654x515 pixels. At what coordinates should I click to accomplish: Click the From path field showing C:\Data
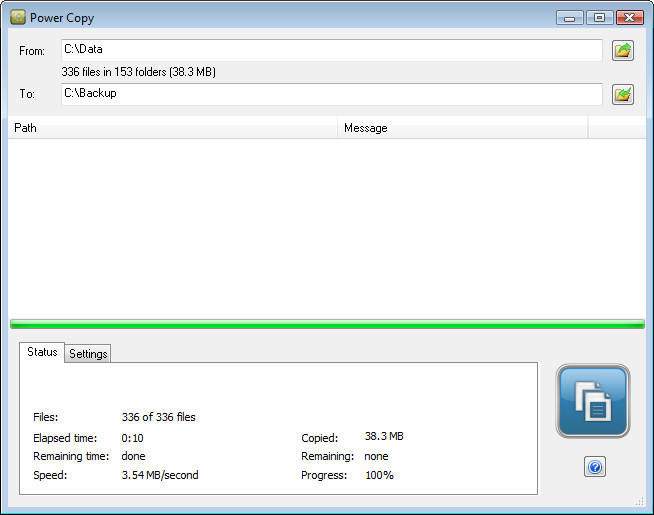(x=332, y=50)
